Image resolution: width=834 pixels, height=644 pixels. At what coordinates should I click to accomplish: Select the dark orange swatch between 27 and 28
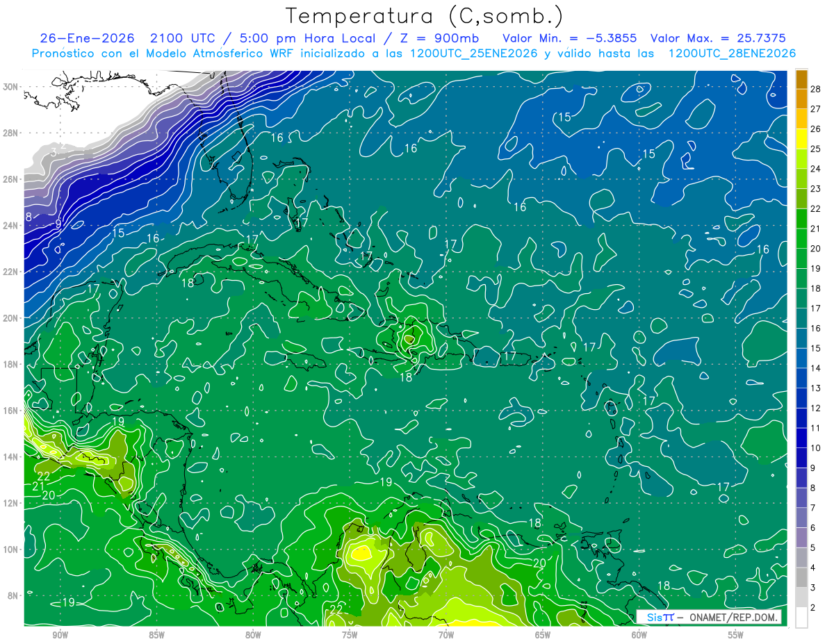pyautogui.click(x=801, y=98)
